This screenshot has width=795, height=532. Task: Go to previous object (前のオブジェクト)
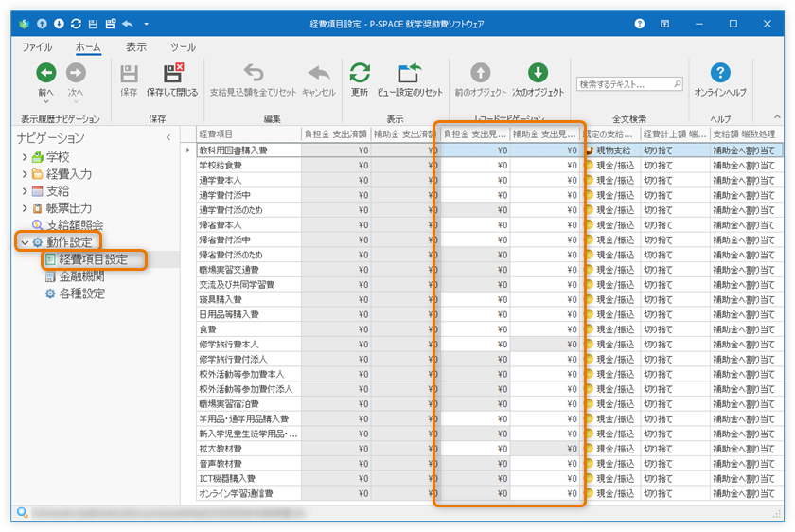click(x=480, y=73)
